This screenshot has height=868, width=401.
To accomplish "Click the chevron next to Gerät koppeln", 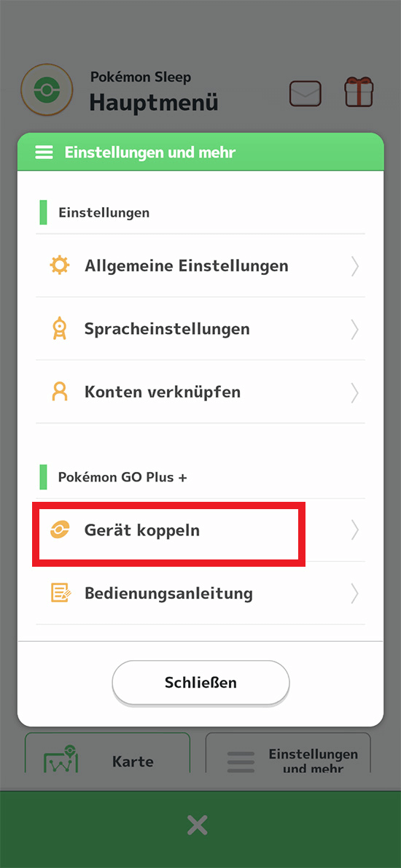I will tap(355, 530).
